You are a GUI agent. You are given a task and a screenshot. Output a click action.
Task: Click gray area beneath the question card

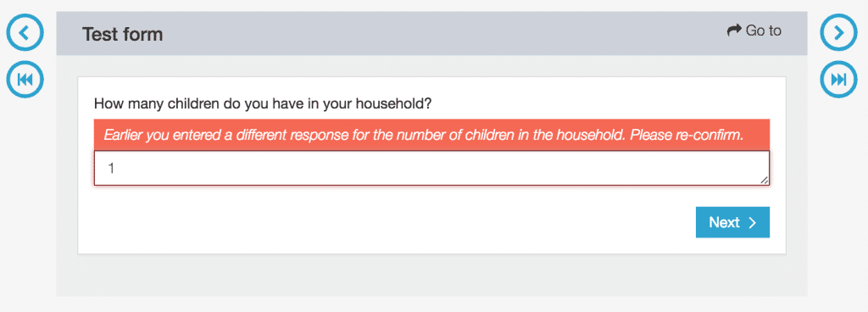click(x=431, y=275)
